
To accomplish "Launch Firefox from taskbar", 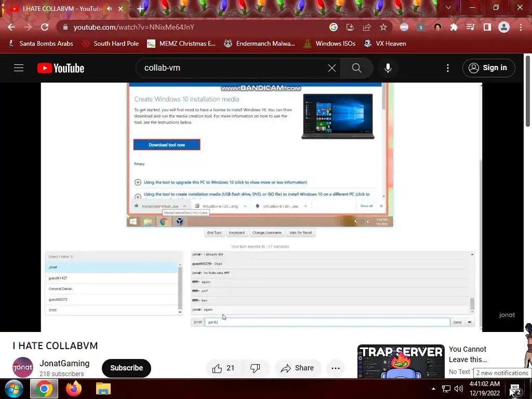I will coord(74,389).
